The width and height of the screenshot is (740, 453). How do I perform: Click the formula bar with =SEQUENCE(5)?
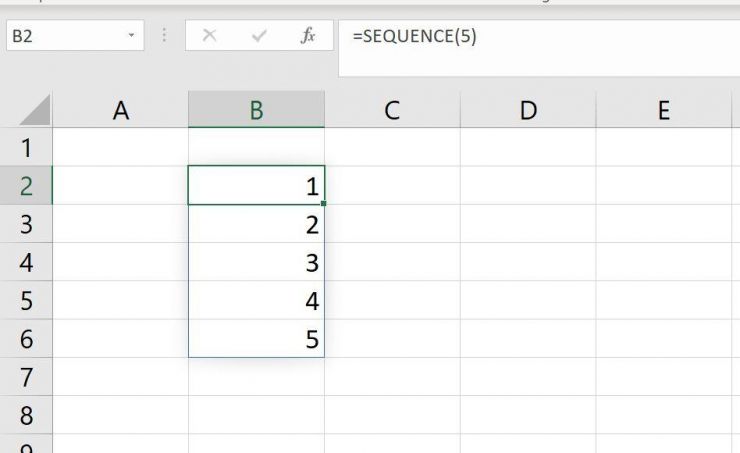tap(539, 48)
